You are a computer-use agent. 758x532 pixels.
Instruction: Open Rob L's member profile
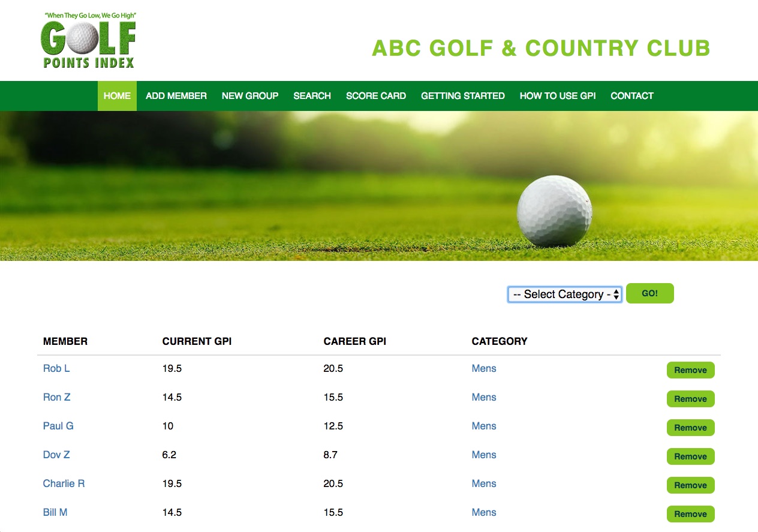pos(56,368)
